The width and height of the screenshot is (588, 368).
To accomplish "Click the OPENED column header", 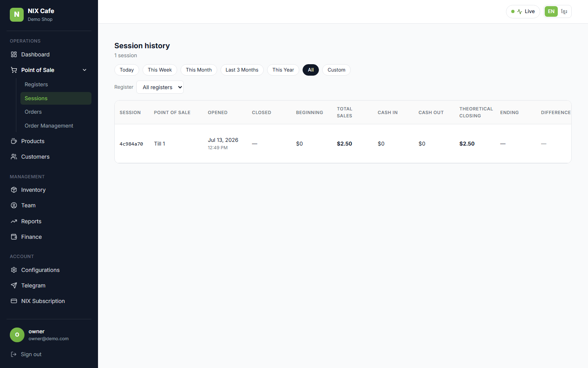I will click(x=218, y=112).
